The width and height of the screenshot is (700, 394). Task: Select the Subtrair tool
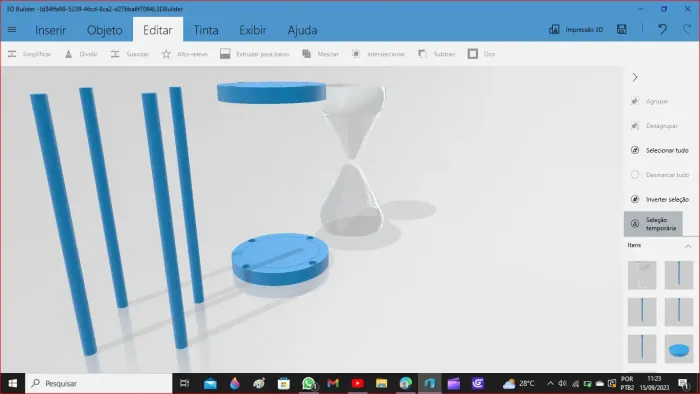[437, 54]
